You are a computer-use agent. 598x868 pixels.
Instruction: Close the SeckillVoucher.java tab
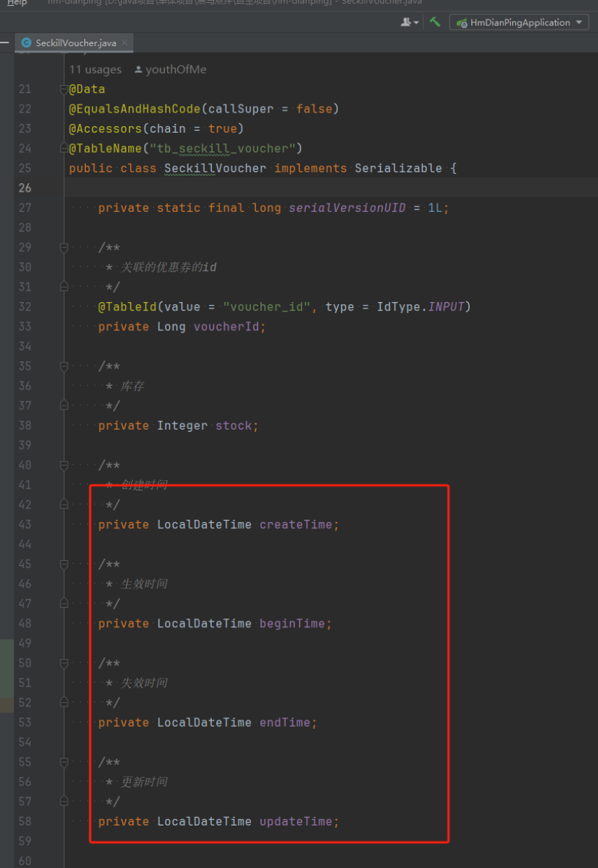point(125,43)
